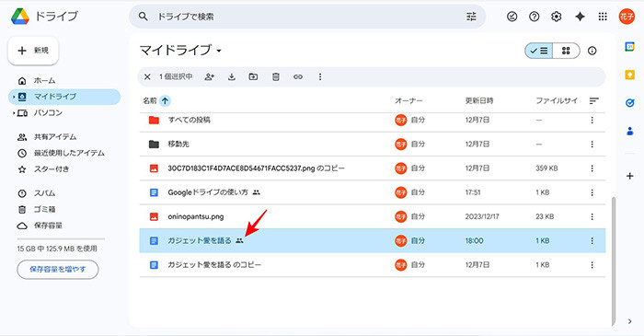644x336 pixels.
Task: Select ガジェット愛を語る のコピー document
Action: click(x=373, y=265)
